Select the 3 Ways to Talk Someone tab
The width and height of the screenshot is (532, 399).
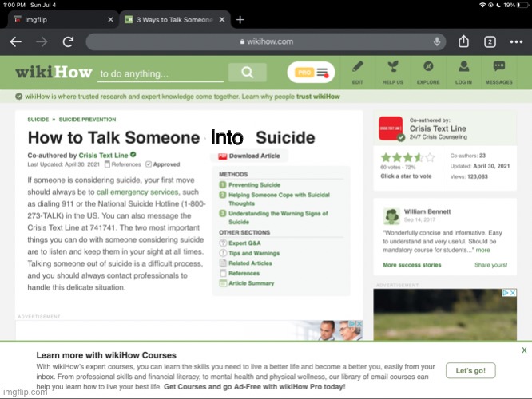(x=174, y=20)
